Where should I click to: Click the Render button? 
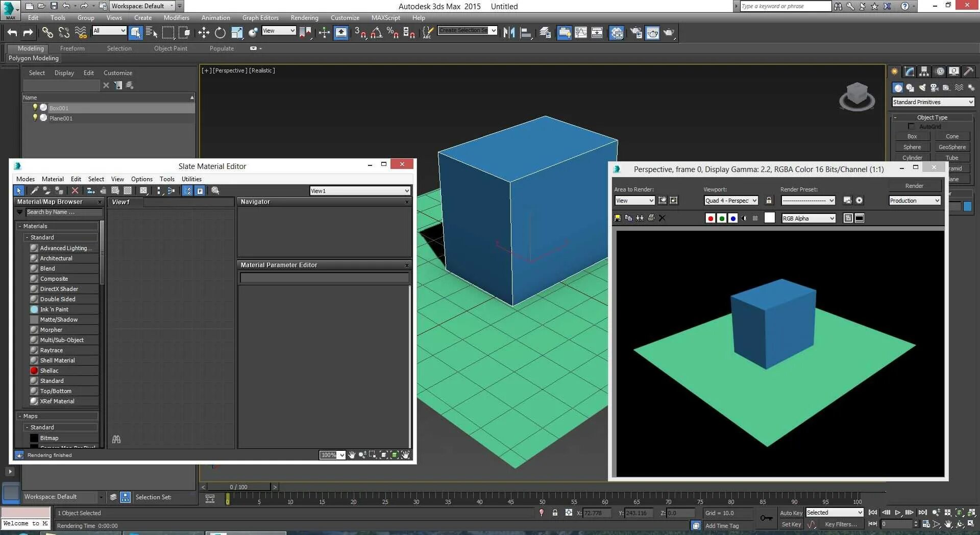point(914,186)
